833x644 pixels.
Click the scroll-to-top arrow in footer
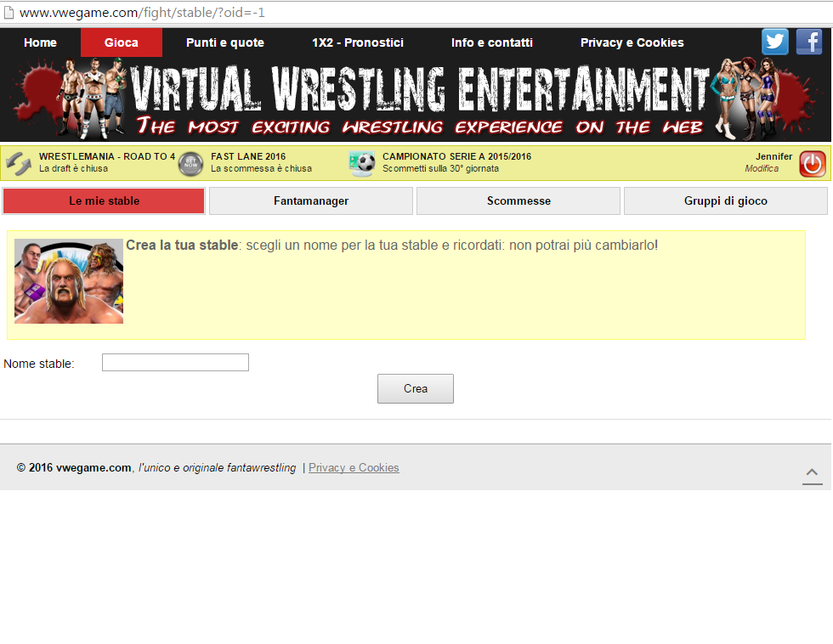tap(812, 473)
